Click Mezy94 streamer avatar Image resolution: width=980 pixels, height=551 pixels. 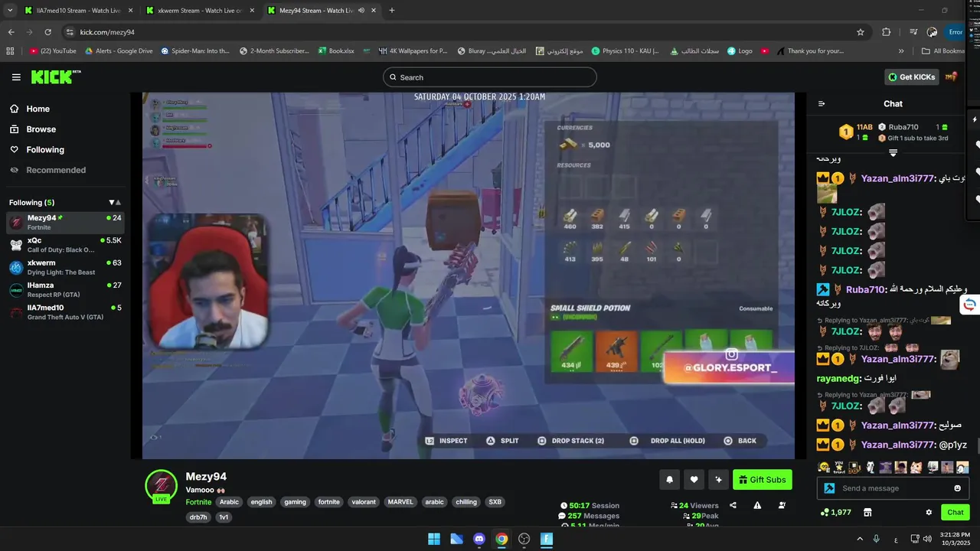tap(161, 485)
